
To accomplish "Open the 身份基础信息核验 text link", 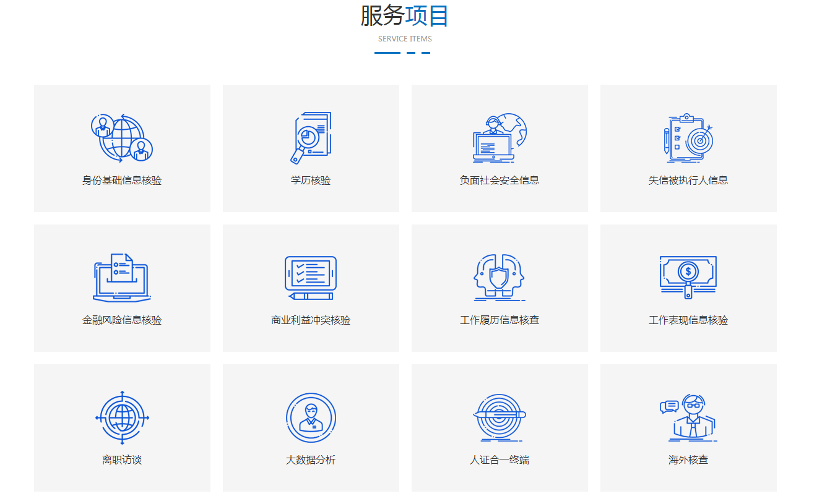I will click(x=122, y=181).
